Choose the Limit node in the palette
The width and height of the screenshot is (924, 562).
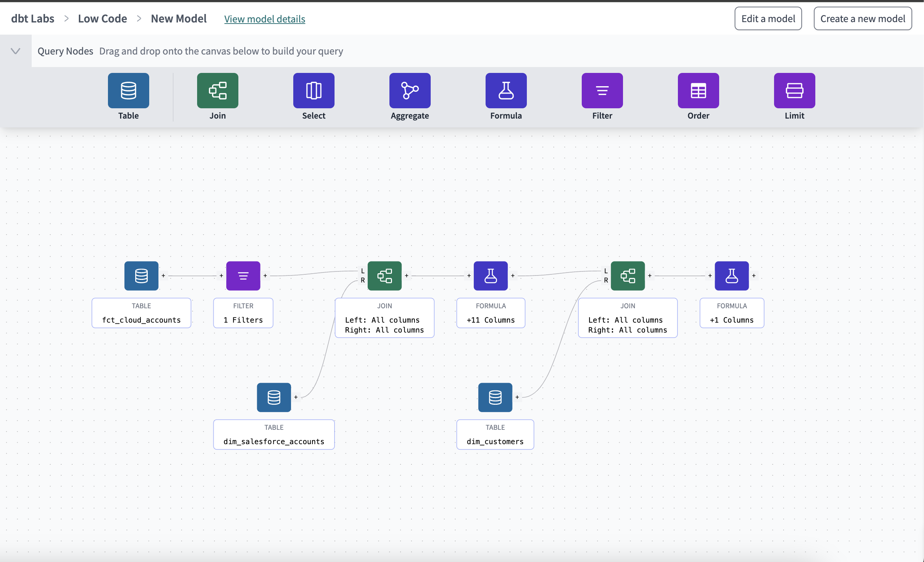[794, 90]
